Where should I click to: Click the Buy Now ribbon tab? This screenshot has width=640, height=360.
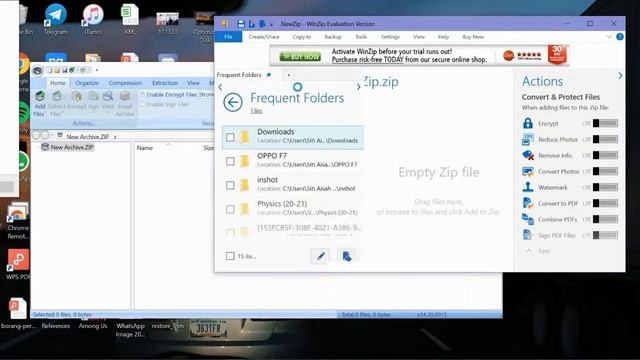(473, 37)
